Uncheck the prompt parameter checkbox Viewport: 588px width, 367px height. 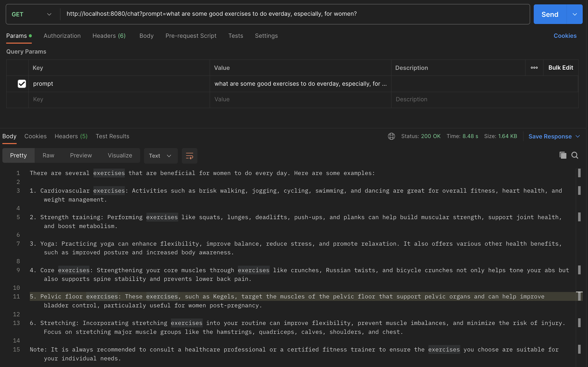tap(22, 84)
